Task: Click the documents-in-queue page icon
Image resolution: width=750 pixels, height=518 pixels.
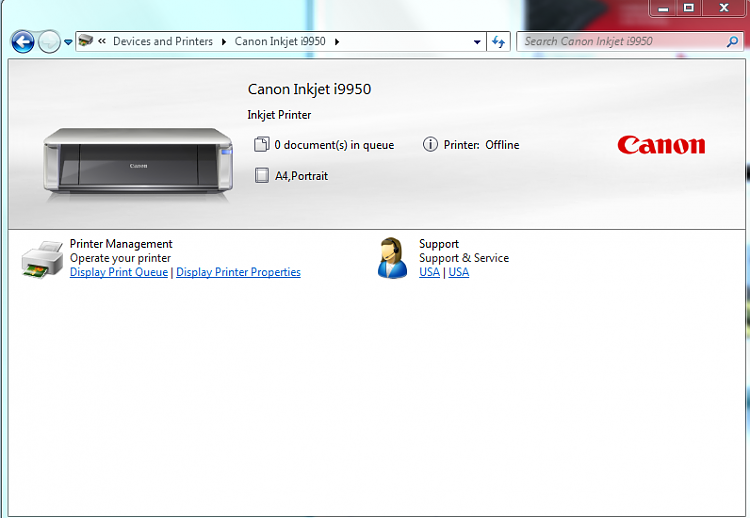Action: point(262,144)
